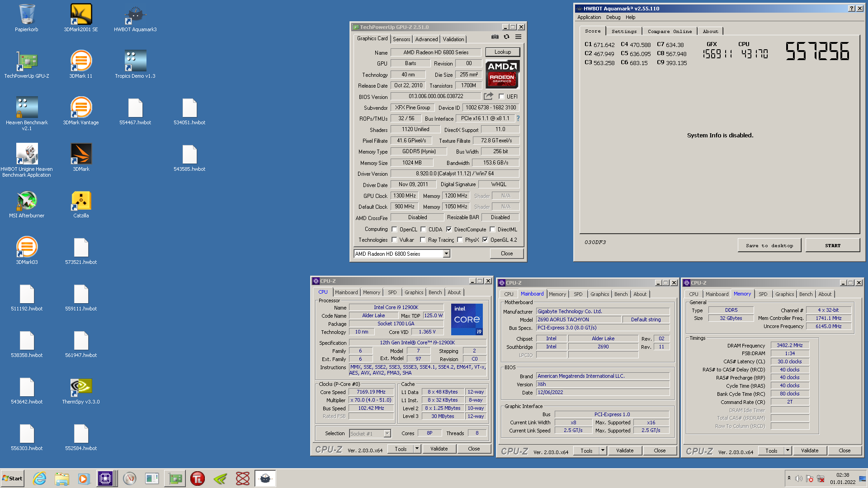Toggle the OpenGL 4.2 checkbox

(485, 240)
